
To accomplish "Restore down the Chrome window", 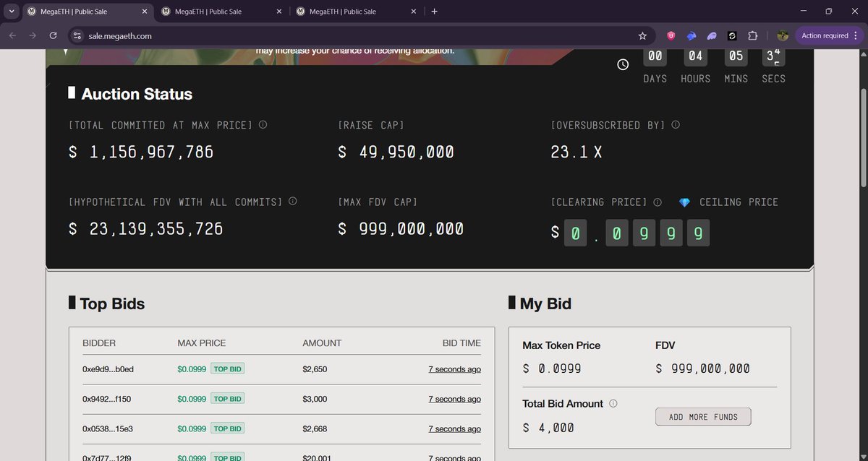I will click(829, 12).
